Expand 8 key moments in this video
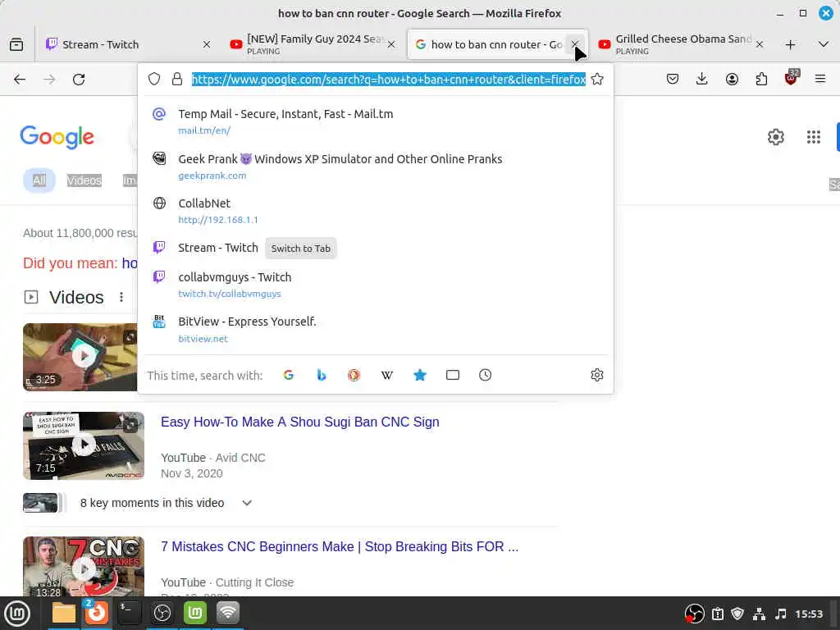840x630 pixels. coord(246,503)
